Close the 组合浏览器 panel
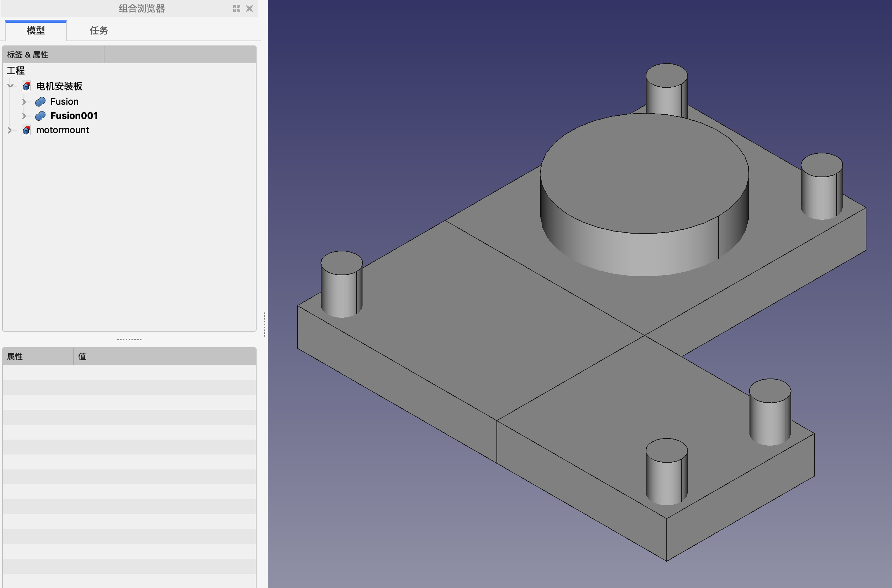 point(249,9)
